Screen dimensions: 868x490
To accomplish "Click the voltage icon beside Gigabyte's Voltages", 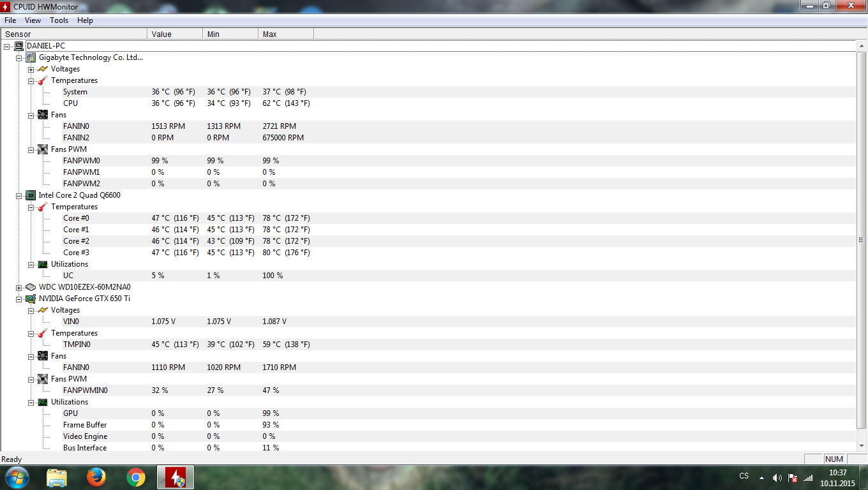I will pos(43,69).
